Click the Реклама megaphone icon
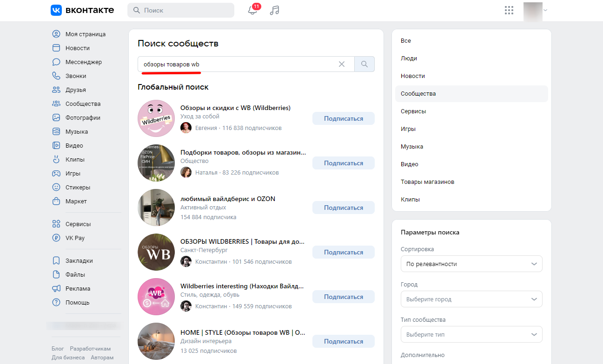 (56, 288)
